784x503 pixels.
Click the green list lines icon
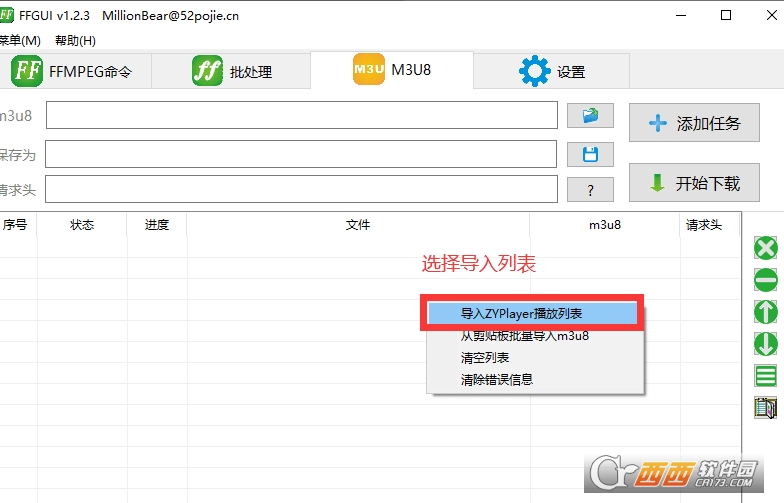pyautogui.click(x=766, y=376)
